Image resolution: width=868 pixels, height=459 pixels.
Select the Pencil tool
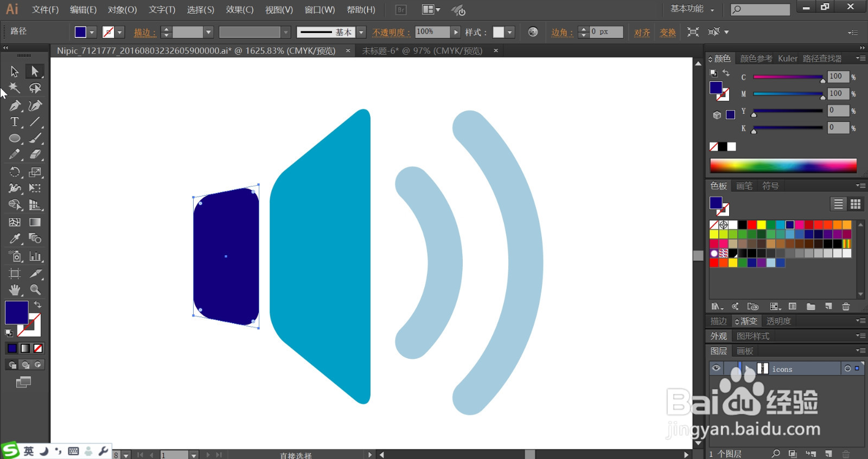[x=15, y=154]
